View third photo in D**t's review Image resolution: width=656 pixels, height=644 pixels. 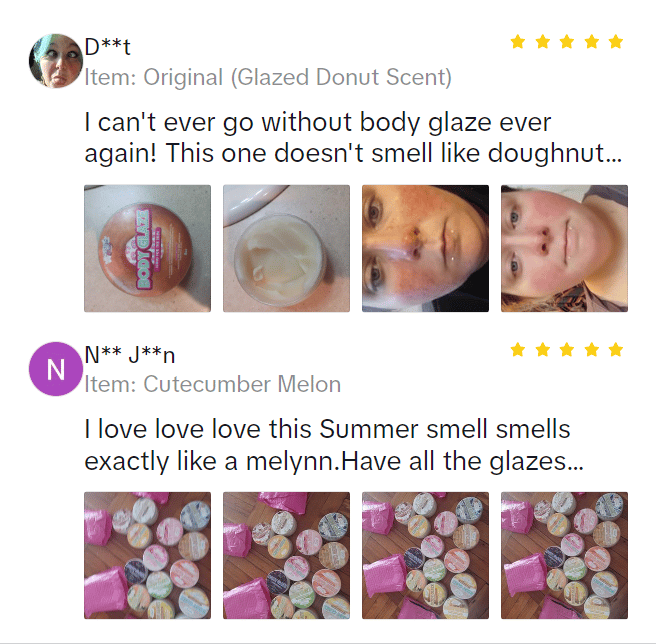[x=425, y=249]
